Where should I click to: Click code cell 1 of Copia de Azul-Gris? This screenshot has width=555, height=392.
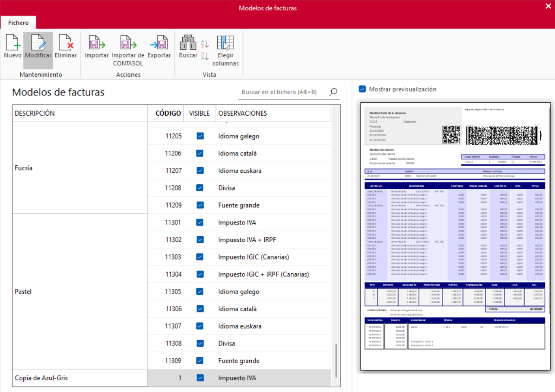(166, 378)
